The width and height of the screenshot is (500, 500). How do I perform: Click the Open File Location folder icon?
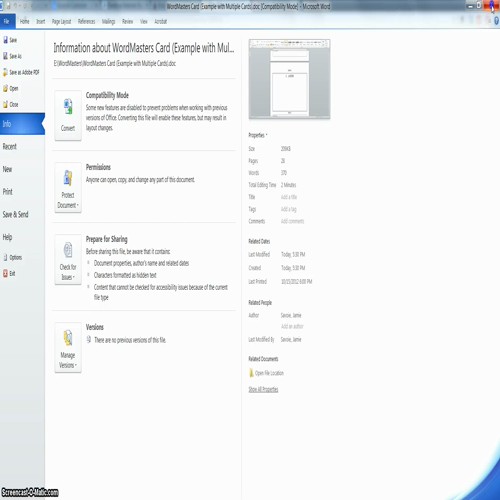[x=251, y=373]
